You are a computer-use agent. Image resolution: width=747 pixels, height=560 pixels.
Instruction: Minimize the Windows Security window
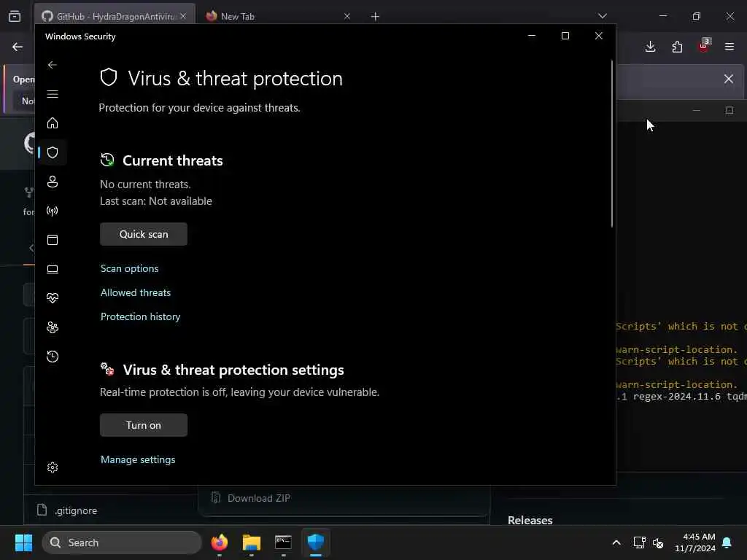pyautogui.click(x=532, y=36)
